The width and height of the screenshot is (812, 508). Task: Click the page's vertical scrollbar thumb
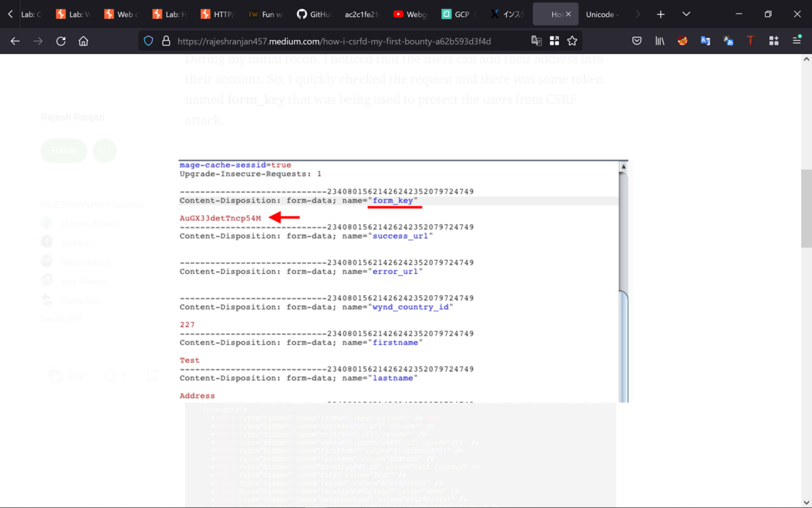pos(807,209)
